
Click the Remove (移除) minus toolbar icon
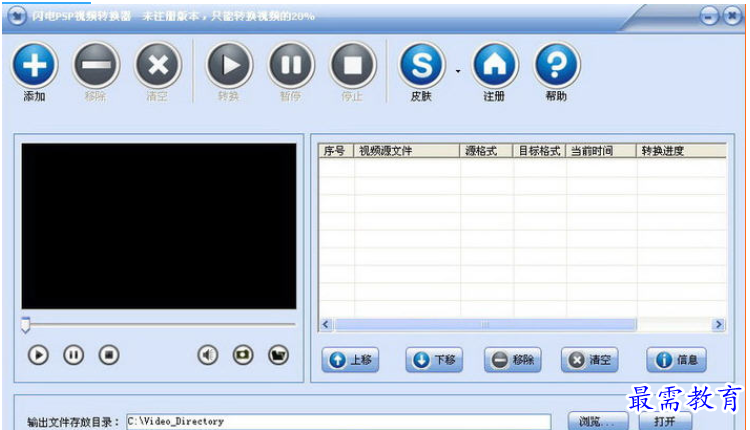96,65
